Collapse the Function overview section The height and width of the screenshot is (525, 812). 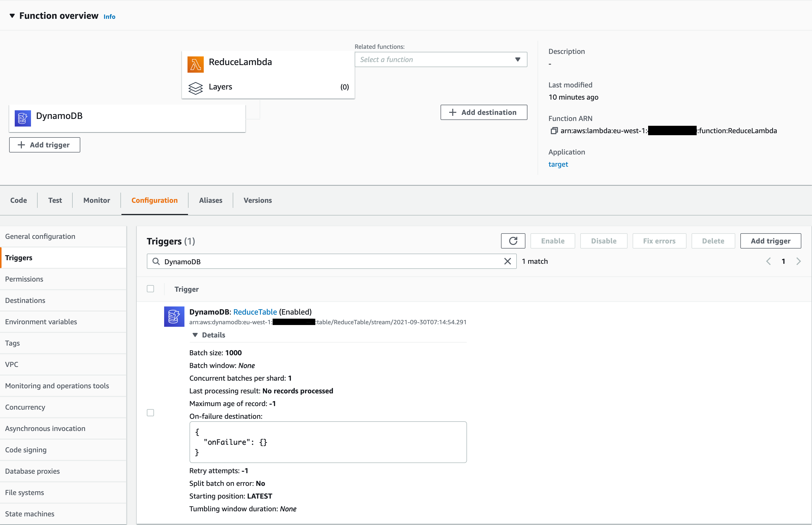click(x=12, y=16)
